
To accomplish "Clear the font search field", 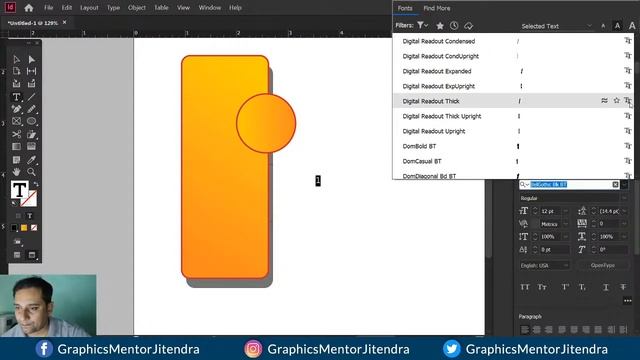I will coord(616,184).
